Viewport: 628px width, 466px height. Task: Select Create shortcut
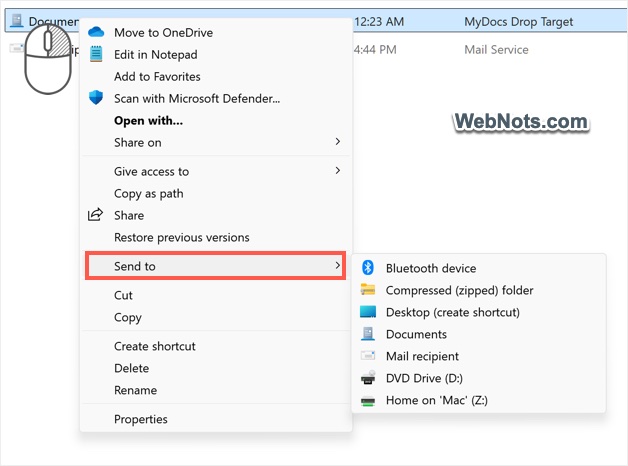point(216,346)
